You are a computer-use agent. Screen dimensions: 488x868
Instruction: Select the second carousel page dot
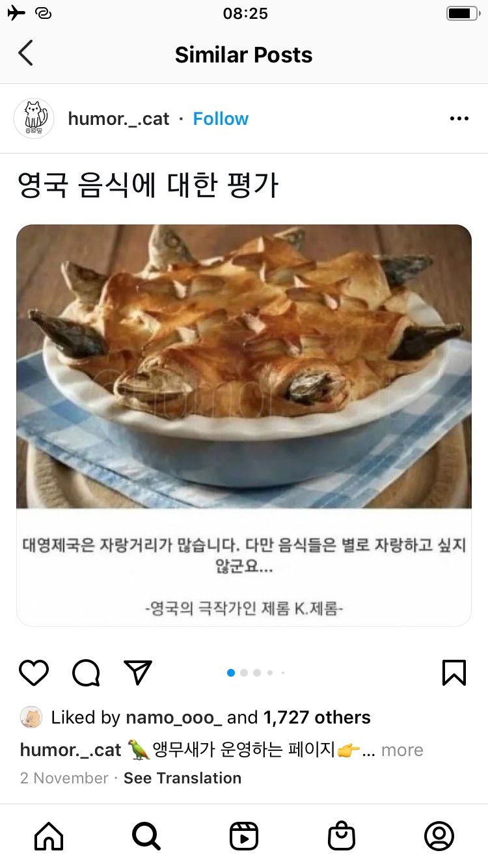[x=244, y=673]
